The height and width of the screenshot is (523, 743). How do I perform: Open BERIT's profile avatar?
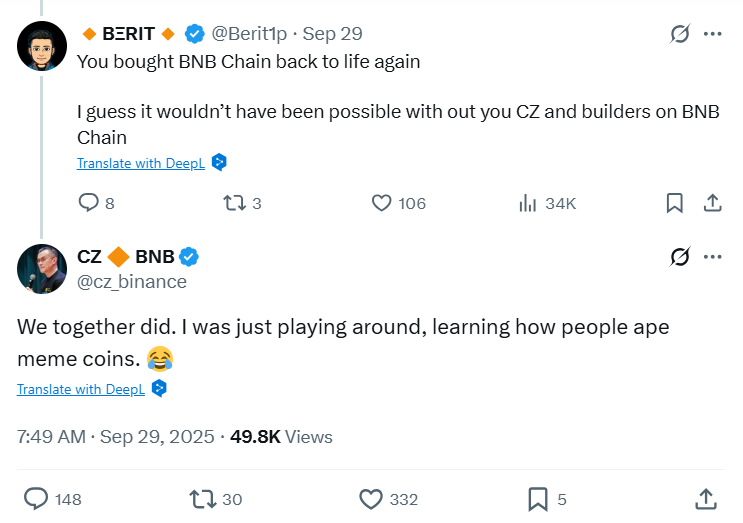coord(41,44)
